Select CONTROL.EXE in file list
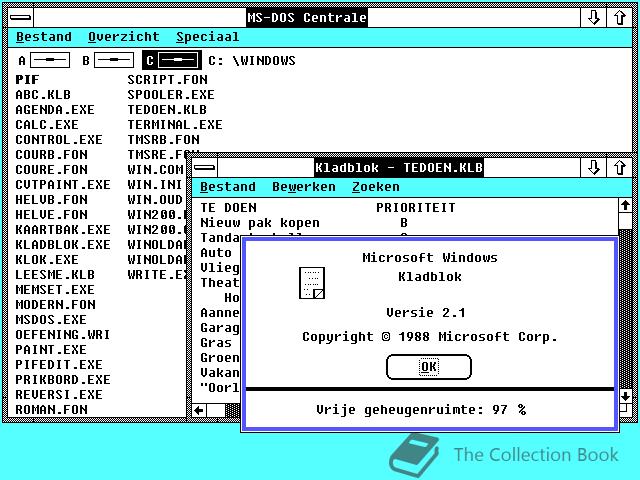This screenshot has width=640, height=480. point(59,140)
